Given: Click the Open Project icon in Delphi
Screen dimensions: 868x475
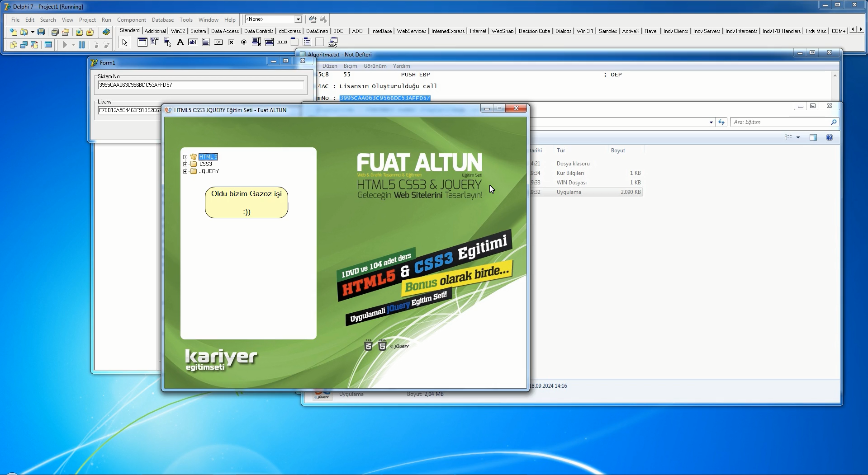Looking at the screenshot, I should [x=66, y=32].
